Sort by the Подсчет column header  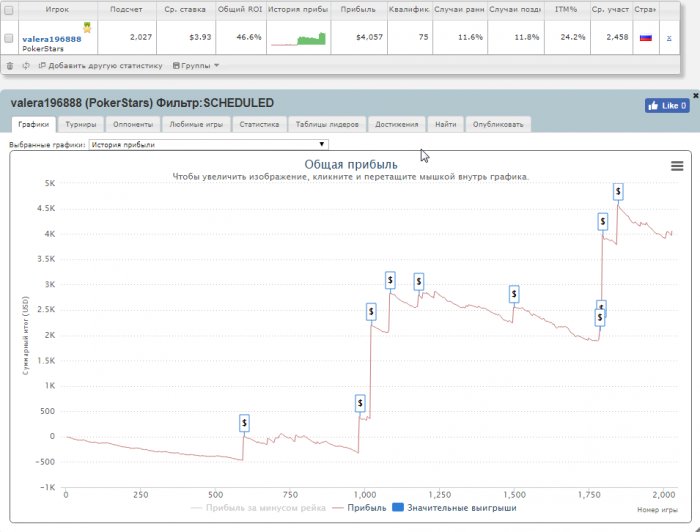click(x=126, y=9)
